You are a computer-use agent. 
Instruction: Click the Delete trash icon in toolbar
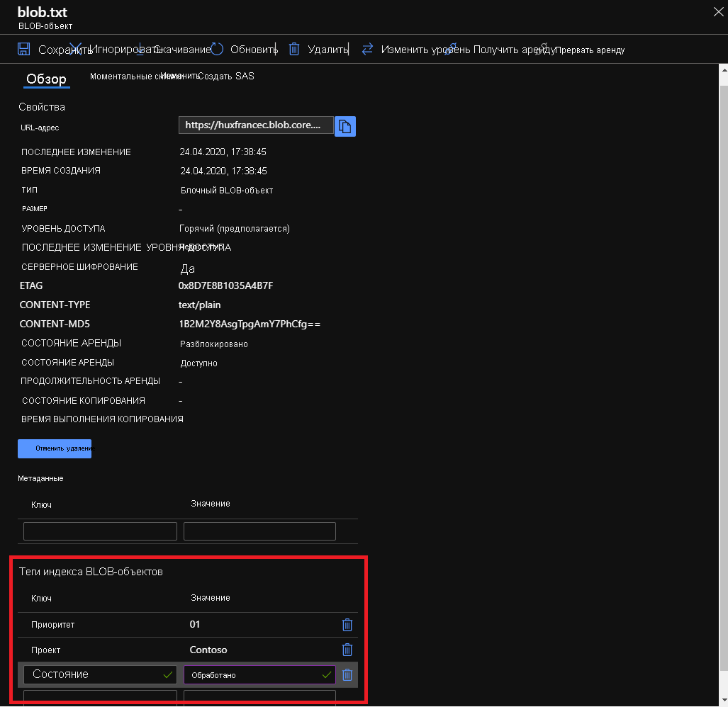tap(294, 49)
